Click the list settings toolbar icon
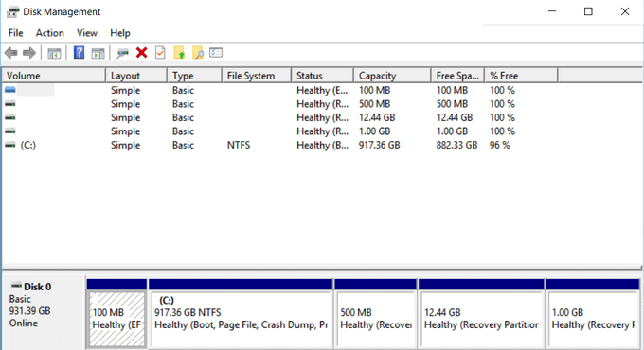644x350 pixels. (216, 53)
